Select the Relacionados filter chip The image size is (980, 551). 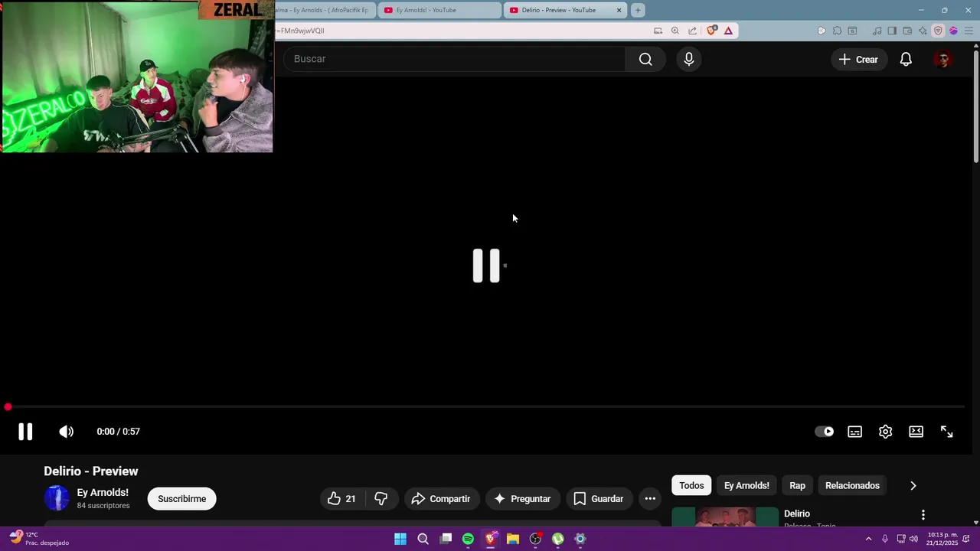tap(852, 485)
